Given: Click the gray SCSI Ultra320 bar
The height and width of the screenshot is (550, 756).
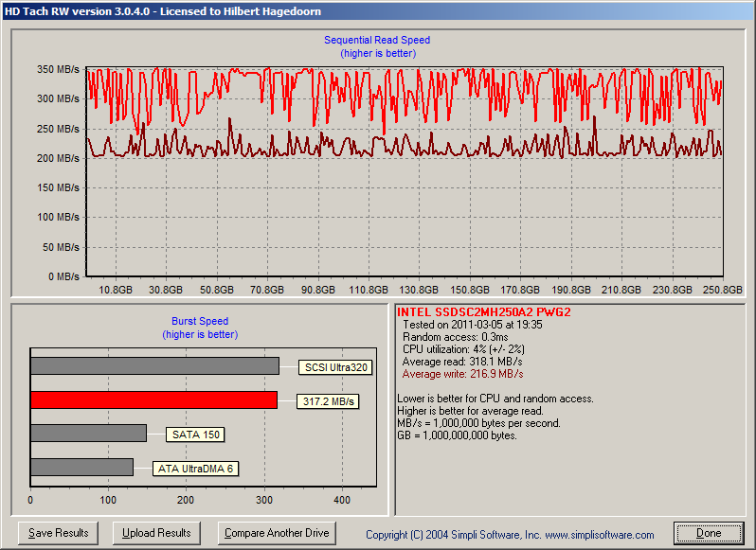Looking at the screenshot, I should point(154,365).
